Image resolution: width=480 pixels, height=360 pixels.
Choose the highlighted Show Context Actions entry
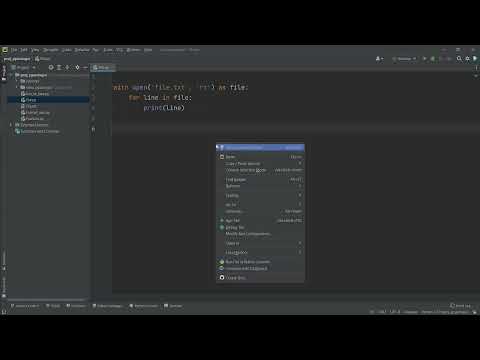[260, 148]
